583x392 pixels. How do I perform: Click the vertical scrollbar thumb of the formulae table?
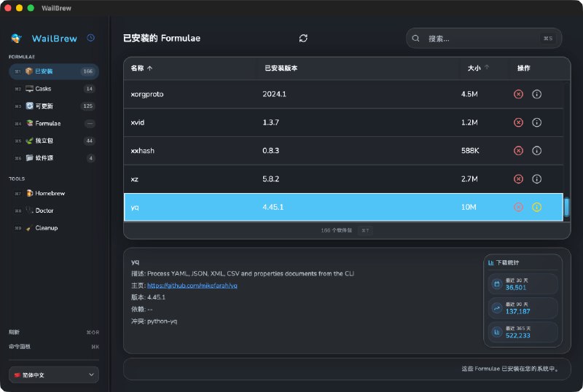click(567, 207)
